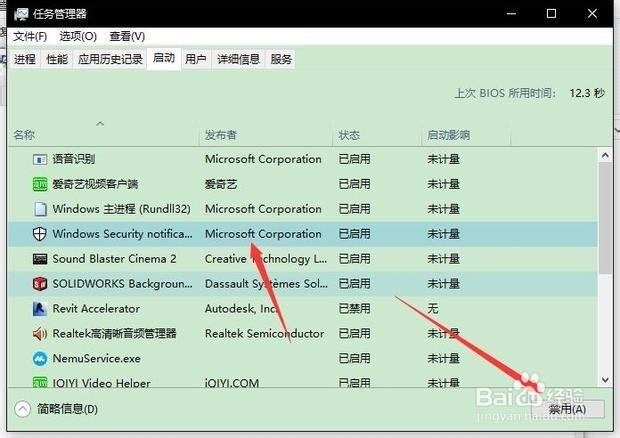Click the SOLIDWORKS Background red icon

point(40,284)
